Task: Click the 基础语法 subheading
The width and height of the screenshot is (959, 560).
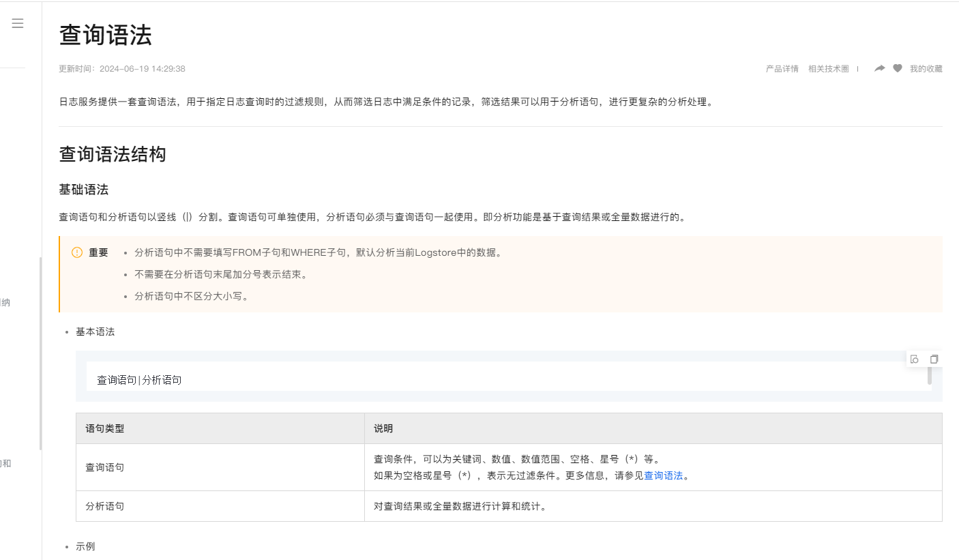Action: [x=84, y=189]
